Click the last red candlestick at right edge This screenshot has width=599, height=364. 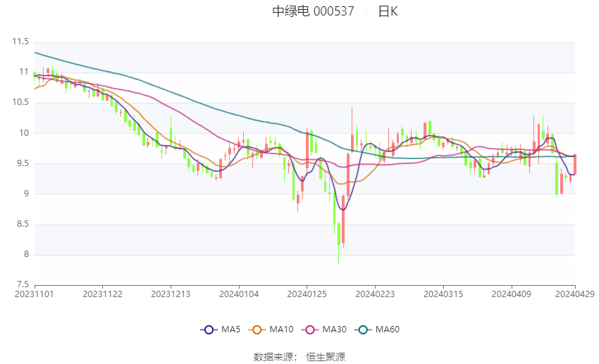[575, 164]
